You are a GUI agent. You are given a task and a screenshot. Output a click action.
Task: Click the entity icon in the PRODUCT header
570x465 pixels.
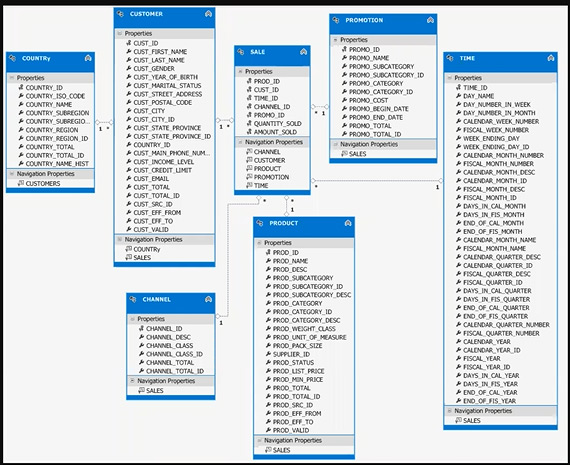tap(260, 223)
